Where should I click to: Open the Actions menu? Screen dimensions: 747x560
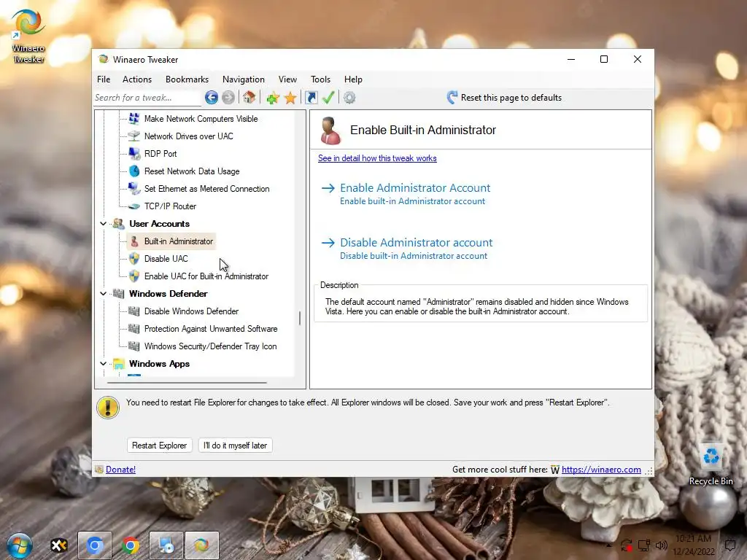tap(137, 79)
